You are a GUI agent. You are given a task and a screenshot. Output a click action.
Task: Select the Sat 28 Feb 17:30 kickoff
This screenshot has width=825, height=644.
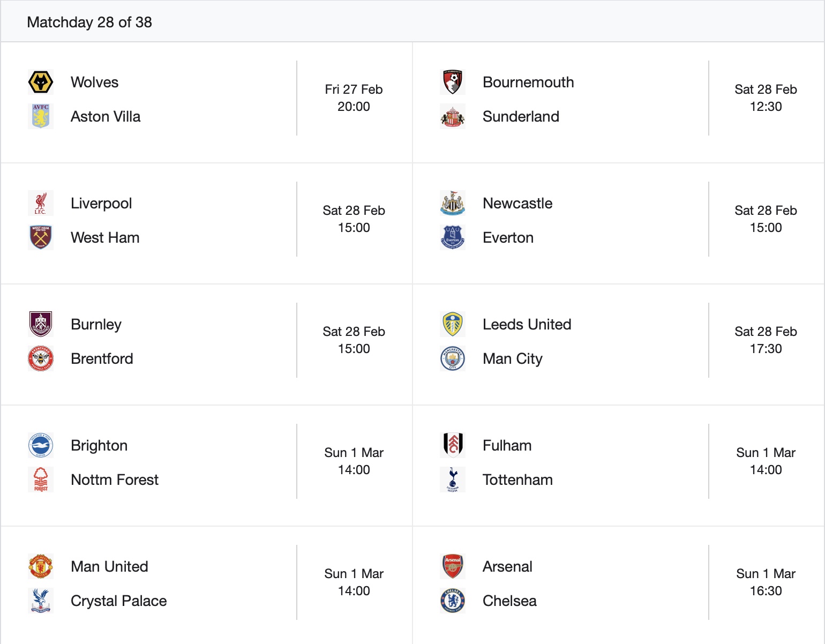pyautogui.click(x=766, y=340)
